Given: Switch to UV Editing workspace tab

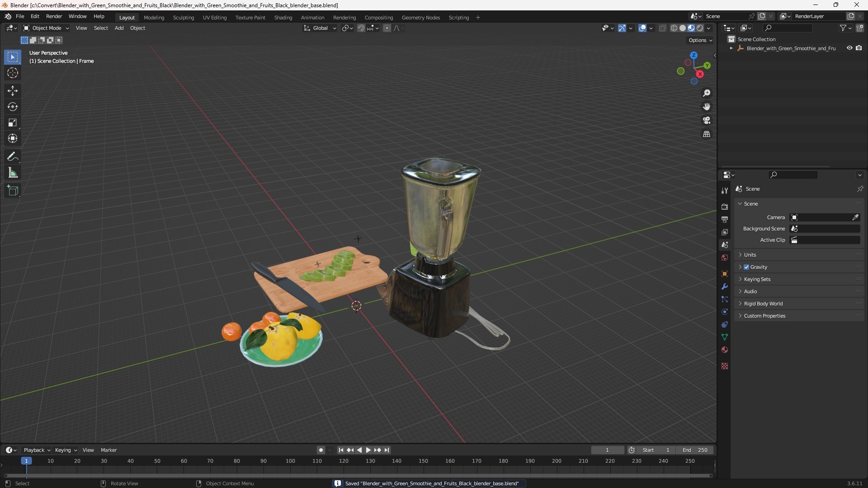Looking at the screenshot, I should pos(215,18).
